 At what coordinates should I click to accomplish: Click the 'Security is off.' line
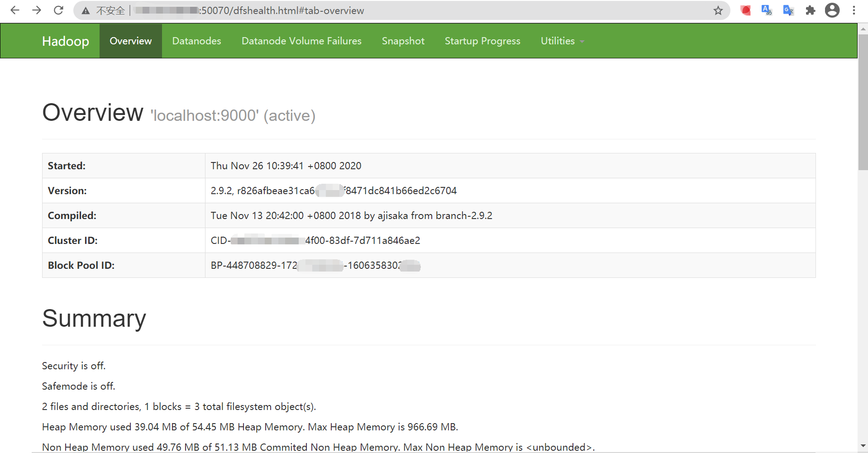tap(74, 366)
